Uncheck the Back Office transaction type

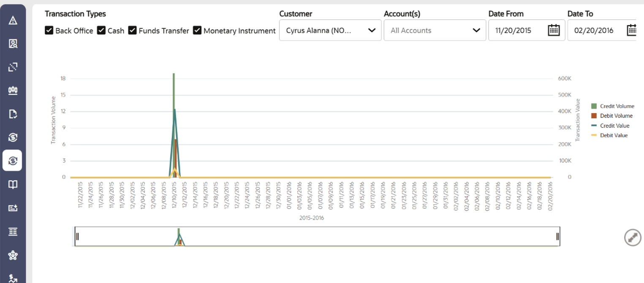pyautogui.click(x=49, y=30)
